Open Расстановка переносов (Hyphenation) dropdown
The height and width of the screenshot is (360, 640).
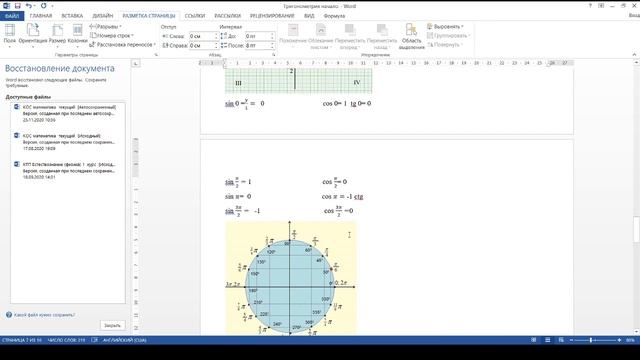(122, 44)
